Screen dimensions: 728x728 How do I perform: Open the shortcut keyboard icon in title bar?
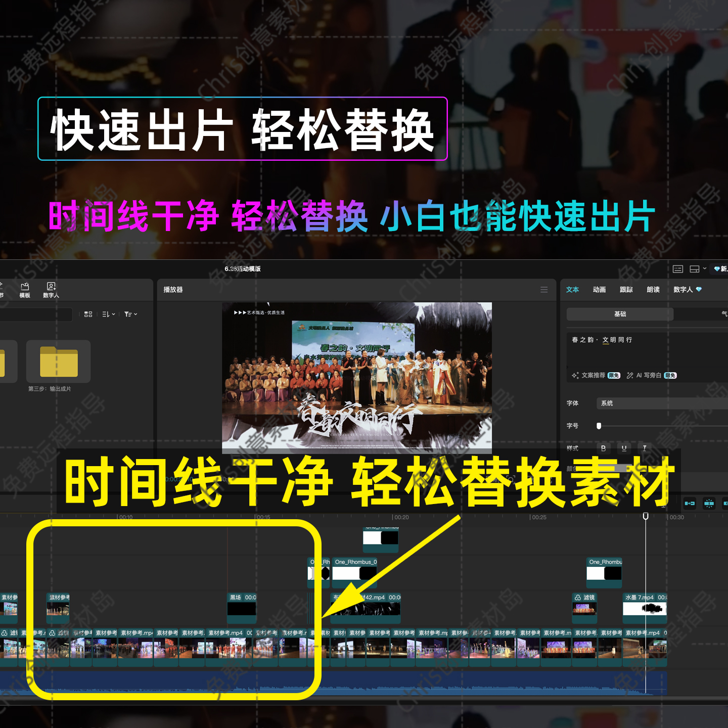678,269
